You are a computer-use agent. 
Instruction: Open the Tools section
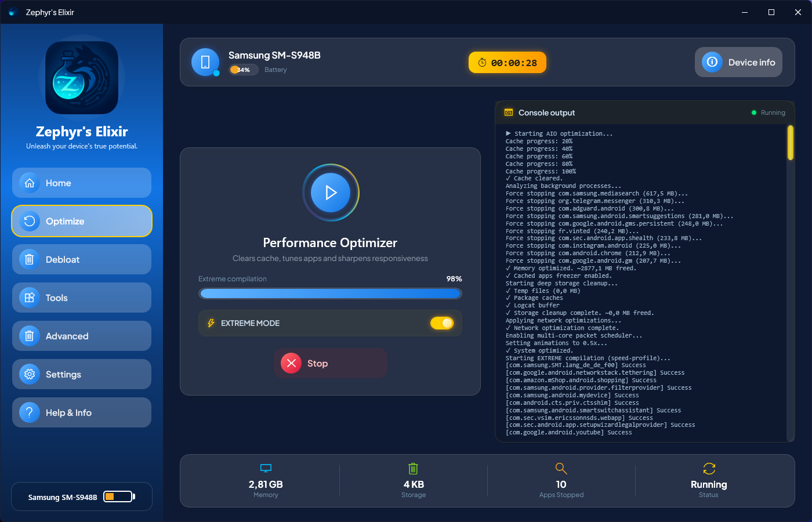click(82, 298)
